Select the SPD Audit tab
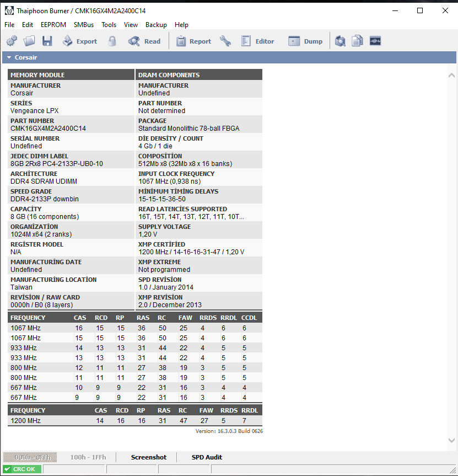Screen dimensions: 458x476 click(x=207, y=457)
